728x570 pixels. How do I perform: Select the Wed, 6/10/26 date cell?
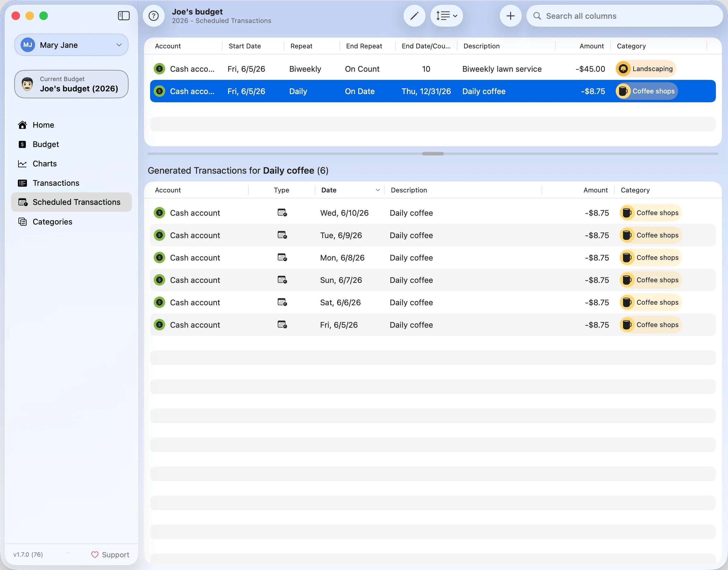click(x=344, y=213)
